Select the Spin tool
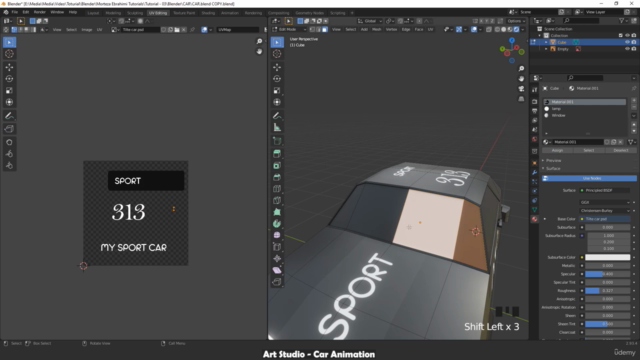This screenshot has width=640, height=360. 277,224
